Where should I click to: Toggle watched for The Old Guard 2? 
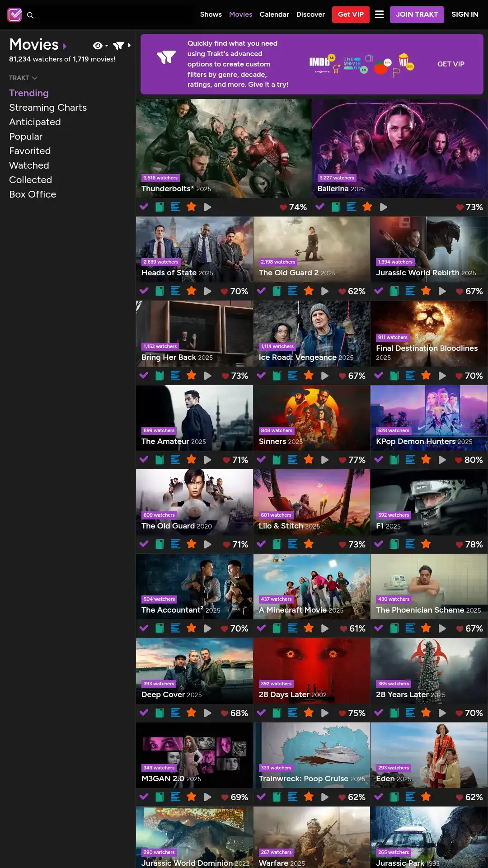coord(261,291)
